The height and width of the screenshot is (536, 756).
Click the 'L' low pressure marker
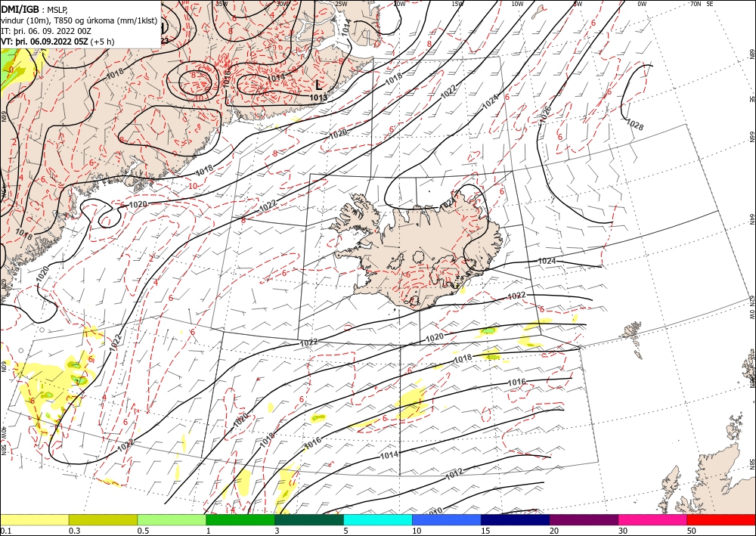[x=319, y=85]
